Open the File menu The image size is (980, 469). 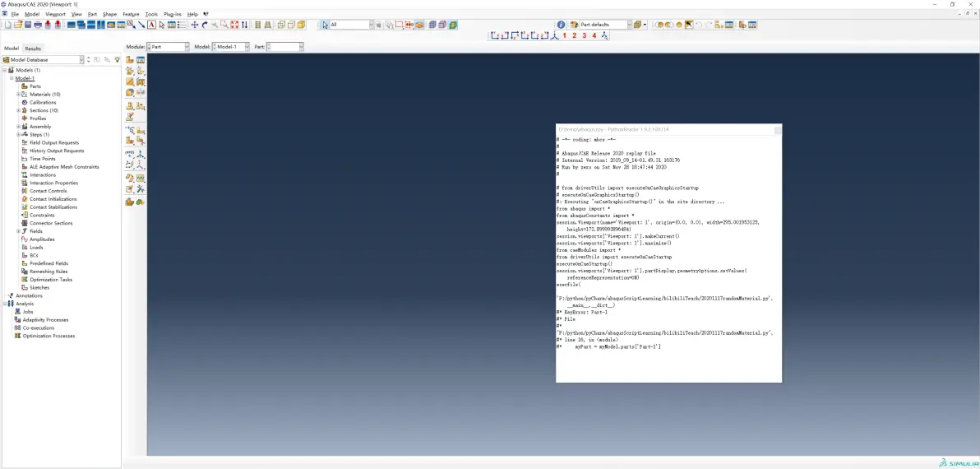(15, 14)
